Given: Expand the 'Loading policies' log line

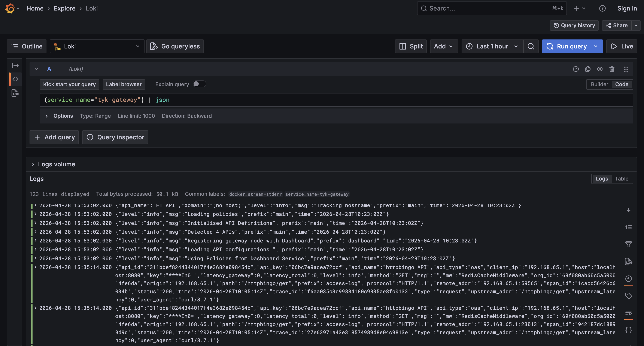Looking at the screenshot, I should tap(36, 214).
